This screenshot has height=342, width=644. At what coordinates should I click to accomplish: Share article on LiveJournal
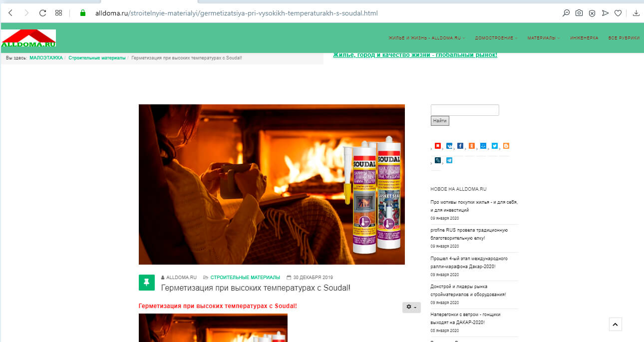click(438, 160)
